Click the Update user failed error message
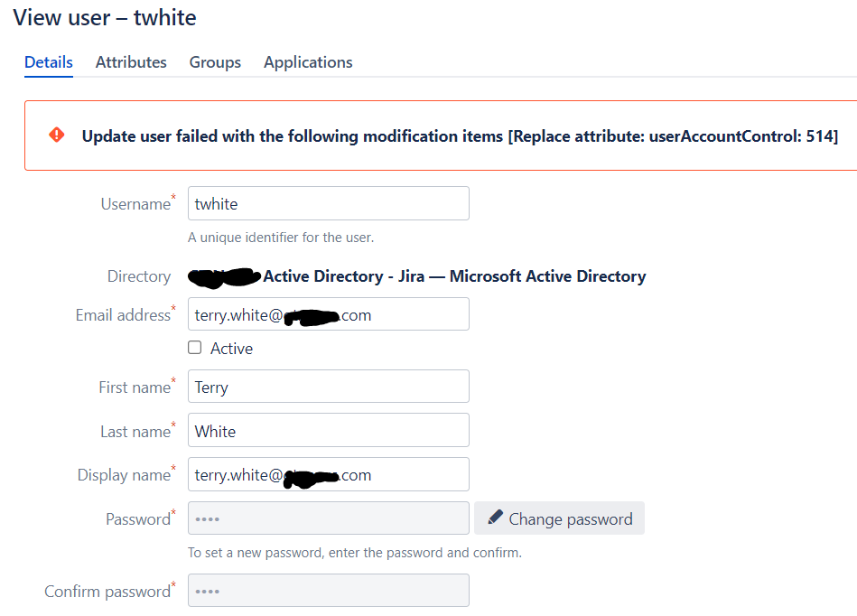Image resolution: width=857 pixels, height=616 pixels. tap(460, 136)
